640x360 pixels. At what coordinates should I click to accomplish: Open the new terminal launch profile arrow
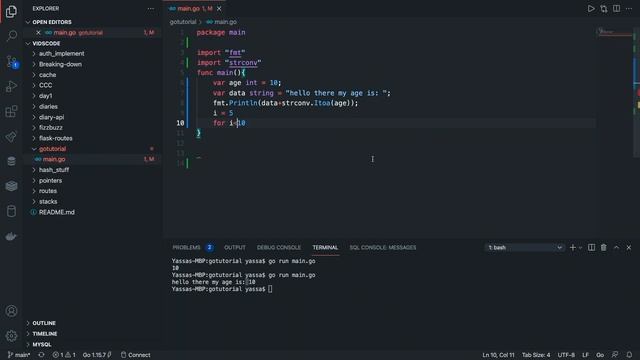(580, 247)
